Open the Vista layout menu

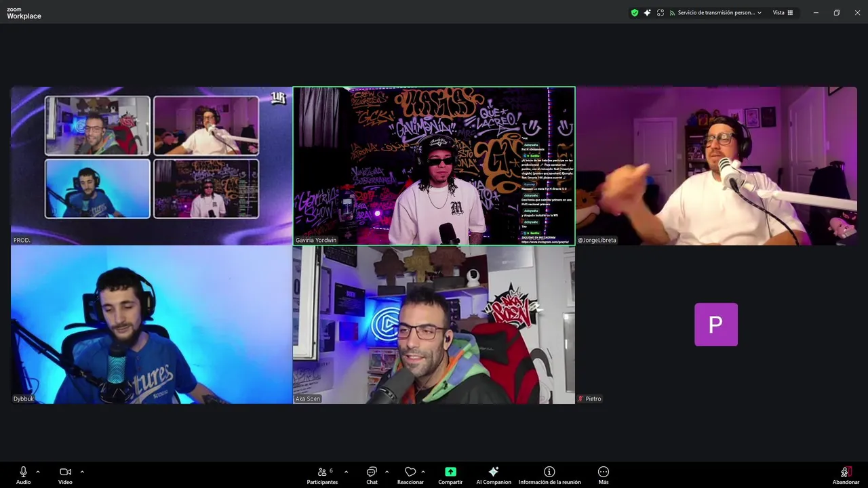(x=783, y=12)
